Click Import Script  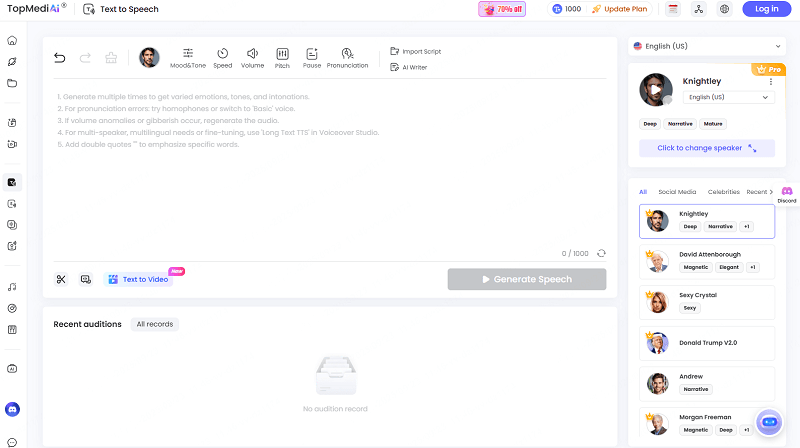(x=416, y=51)
